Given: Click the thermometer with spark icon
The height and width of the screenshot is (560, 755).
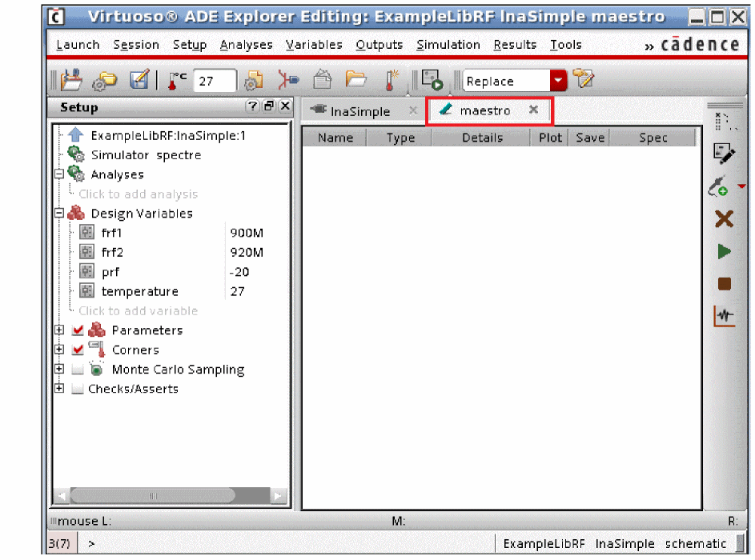Looking at the screenshot, I should (392, 80).
